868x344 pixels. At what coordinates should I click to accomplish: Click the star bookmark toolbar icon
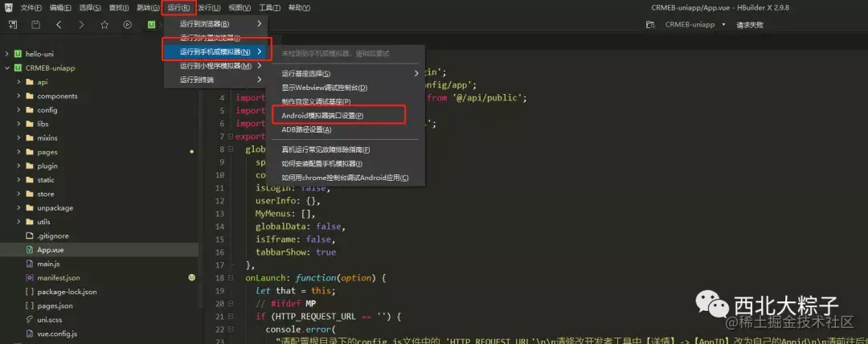click(104, 25)
